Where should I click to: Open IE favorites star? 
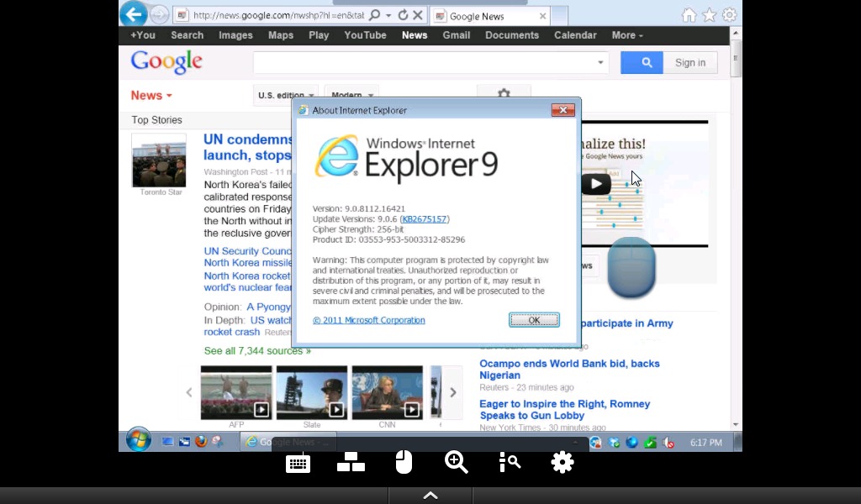[x=710, y=15]
